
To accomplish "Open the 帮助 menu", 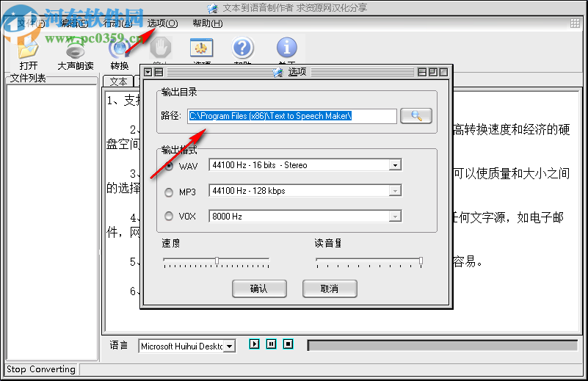I will click(207, 23).
